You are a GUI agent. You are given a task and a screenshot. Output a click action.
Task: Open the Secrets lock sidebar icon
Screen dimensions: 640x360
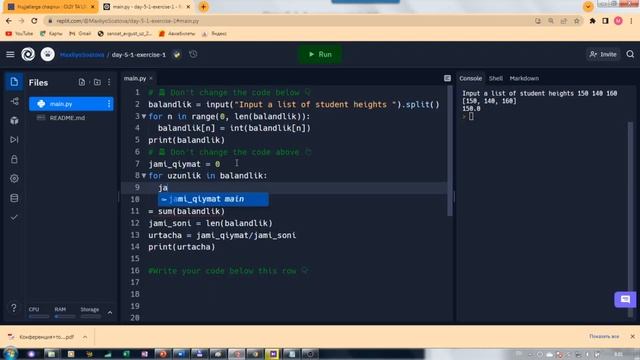14,159
